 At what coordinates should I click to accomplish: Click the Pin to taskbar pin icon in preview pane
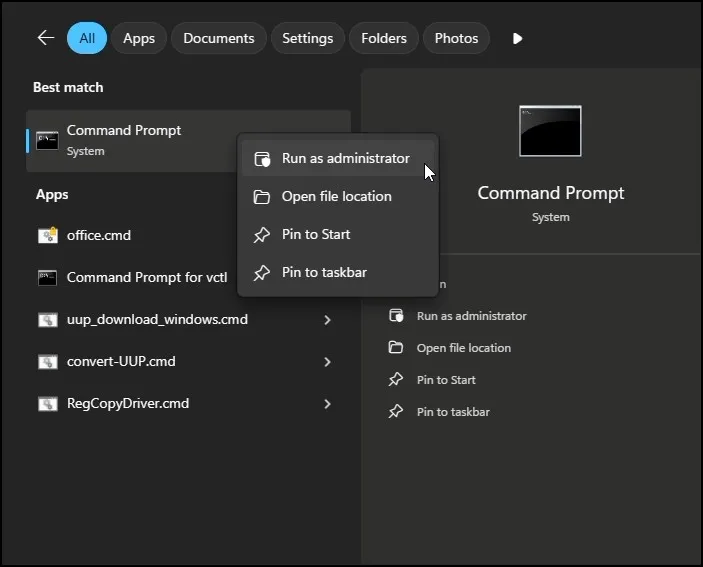[395, 411]
